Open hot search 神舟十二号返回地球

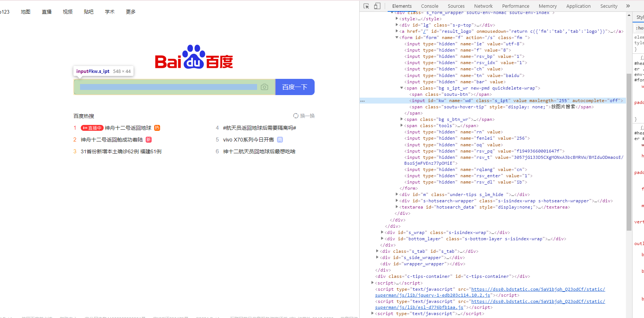[x=128, y=128]
